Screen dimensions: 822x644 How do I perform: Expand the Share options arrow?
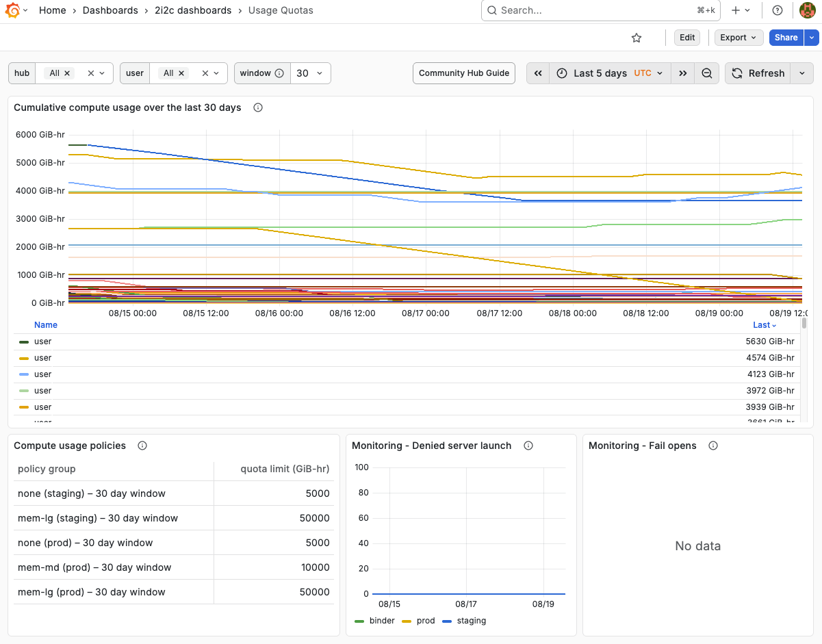(x=812, y=38)
